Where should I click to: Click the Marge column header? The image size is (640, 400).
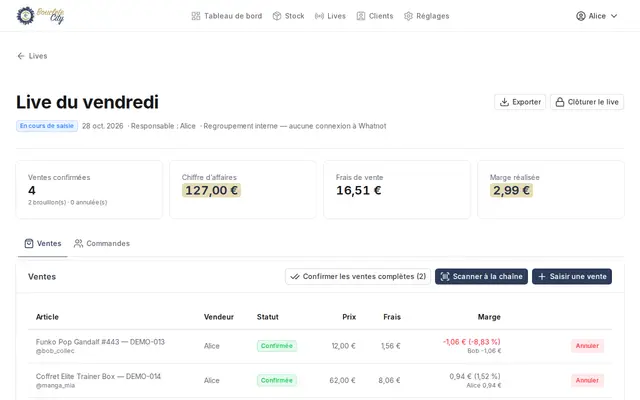[489, 317]
